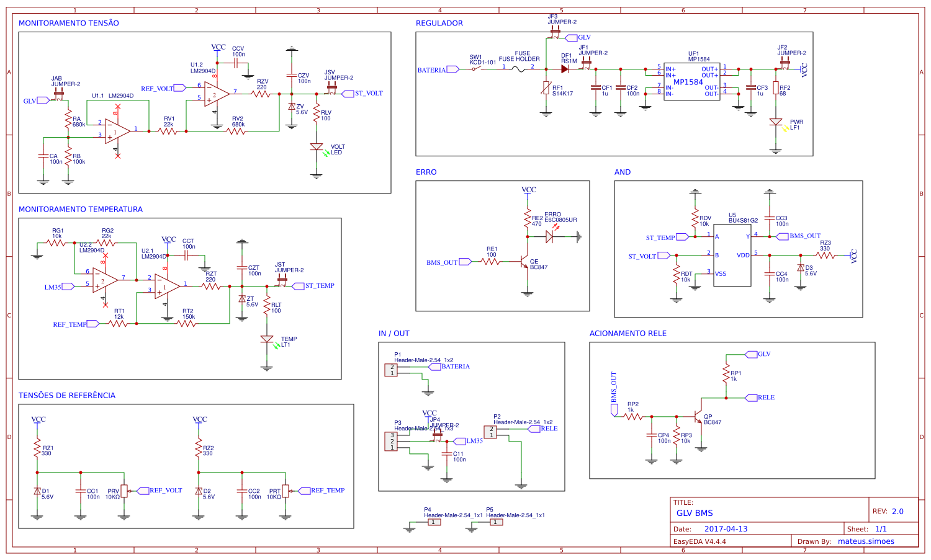Click the zener diode ZV 5.6V
The image size is (931, 560).
[292, 107]
